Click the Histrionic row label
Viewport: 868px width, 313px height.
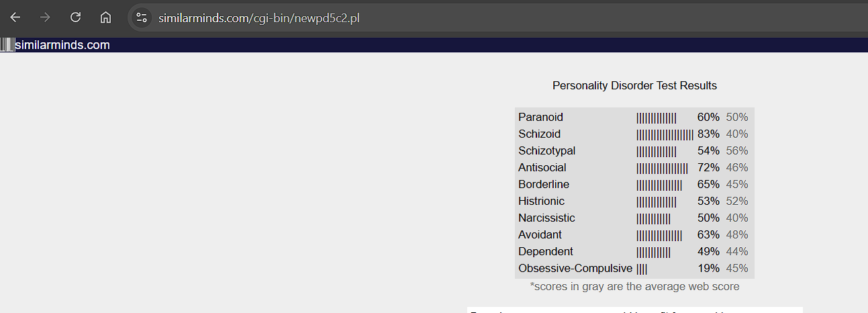pyautogui.click(x=541, y=201)
